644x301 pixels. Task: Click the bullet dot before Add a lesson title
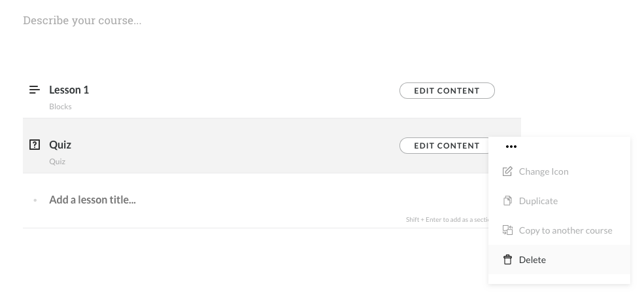point(35,200)
